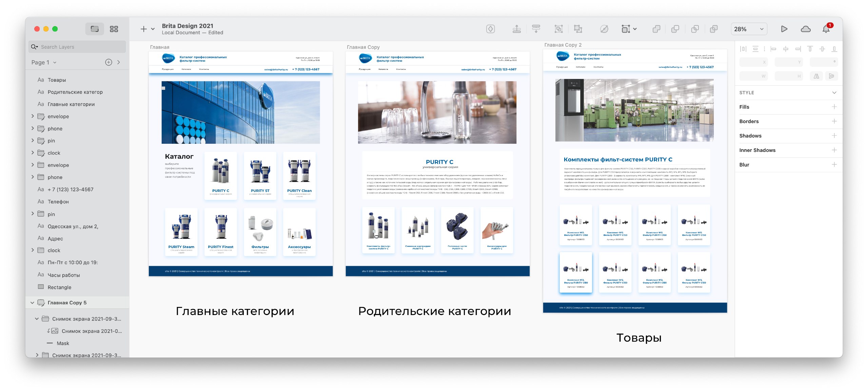Click align horizontal center icon

pyautogui.click(x=786, y=49)
